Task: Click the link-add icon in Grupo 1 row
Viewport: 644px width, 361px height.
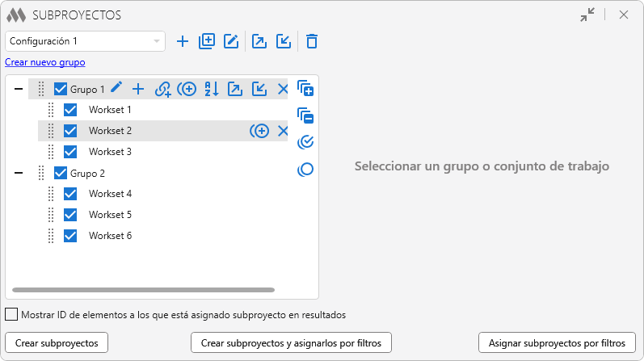Action: [x=163, y=89]
